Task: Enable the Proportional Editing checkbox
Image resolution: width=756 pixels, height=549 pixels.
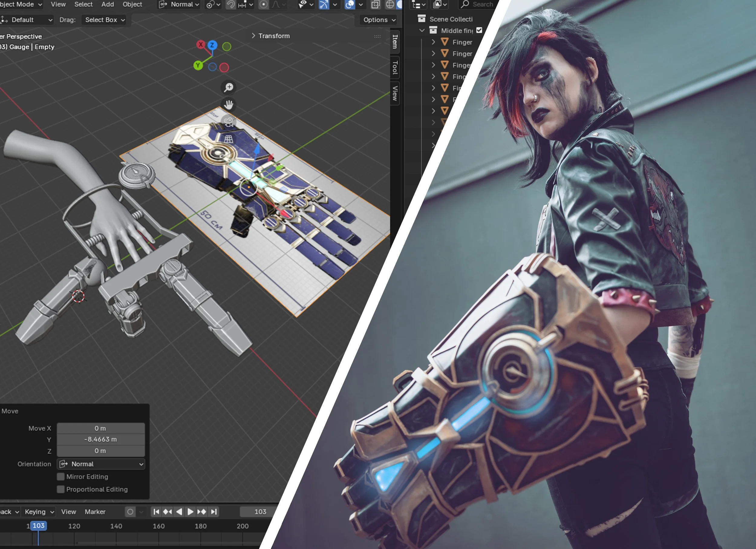Action: pyautogui.click(x=61, y=489)
